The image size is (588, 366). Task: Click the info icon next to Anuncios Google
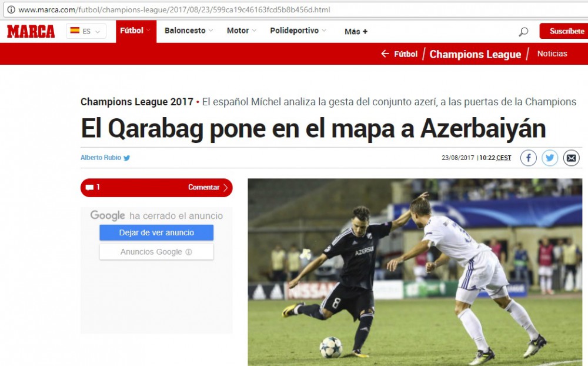[189, 252]
